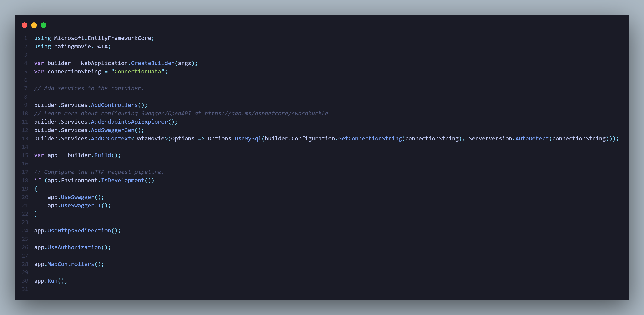Click 'app.UseHttpsRedirection();' line
Image resolution: width=644 pixels, height=315 pixels.
78,231
